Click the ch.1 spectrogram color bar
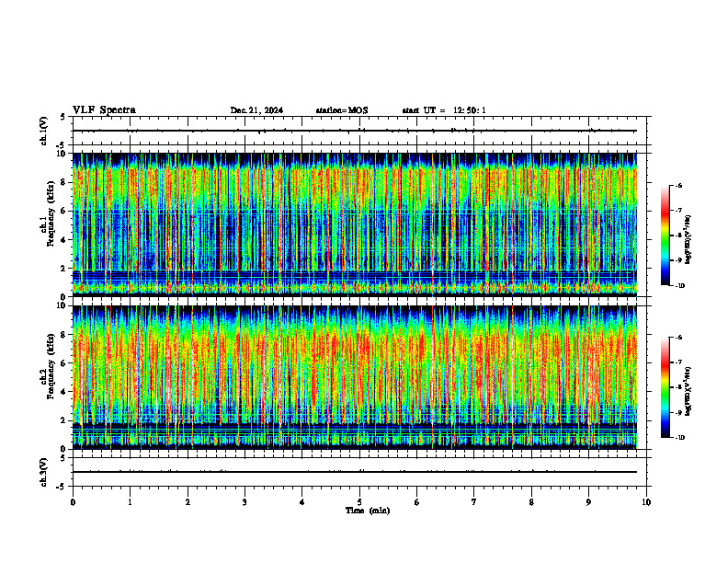 665,236
